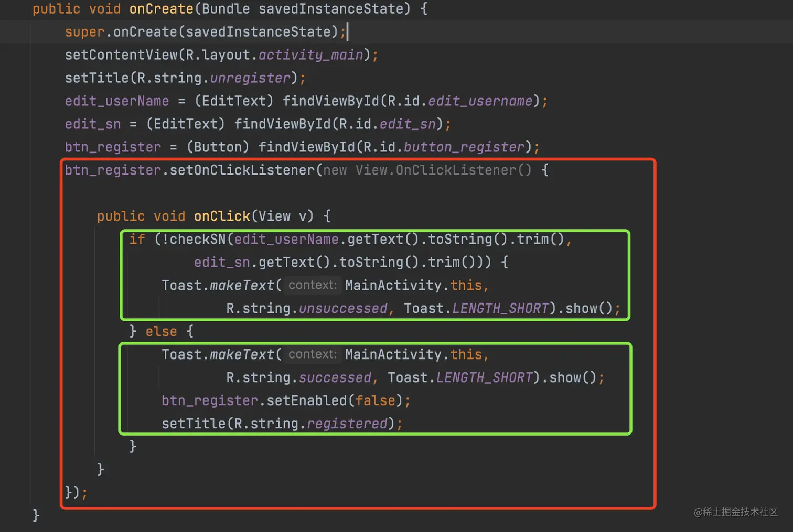Click "LENGTH_SHORT" on the unsuccessed line

pos(500,309)
